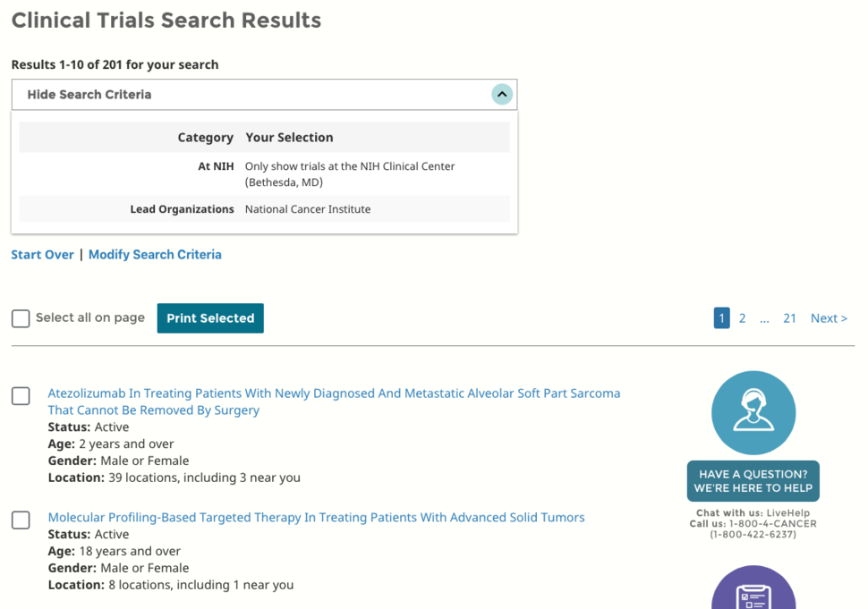Viewport: 868px width, 609px height.
Task: Click the Hide Search Criteria header
Action: click(89, 95)
